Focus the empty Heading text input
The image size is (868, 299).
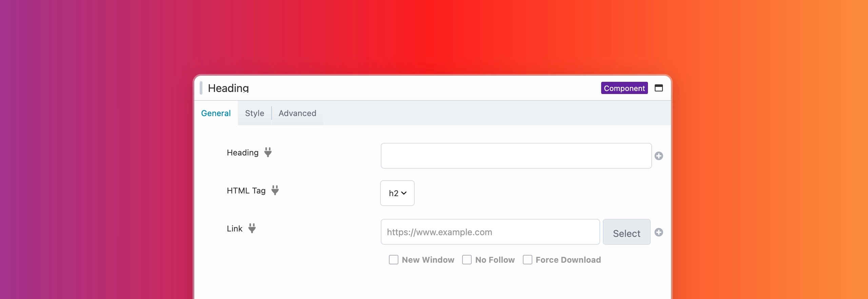[516, 156]
